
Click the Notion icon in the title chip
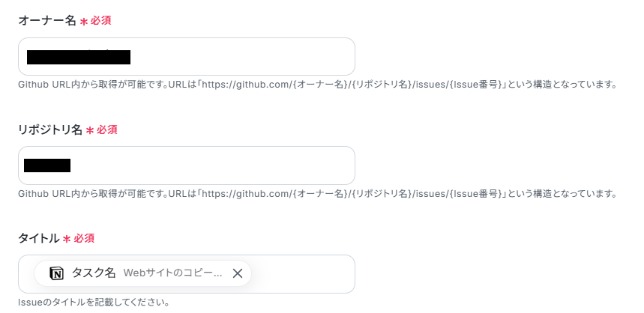point(57,273)
